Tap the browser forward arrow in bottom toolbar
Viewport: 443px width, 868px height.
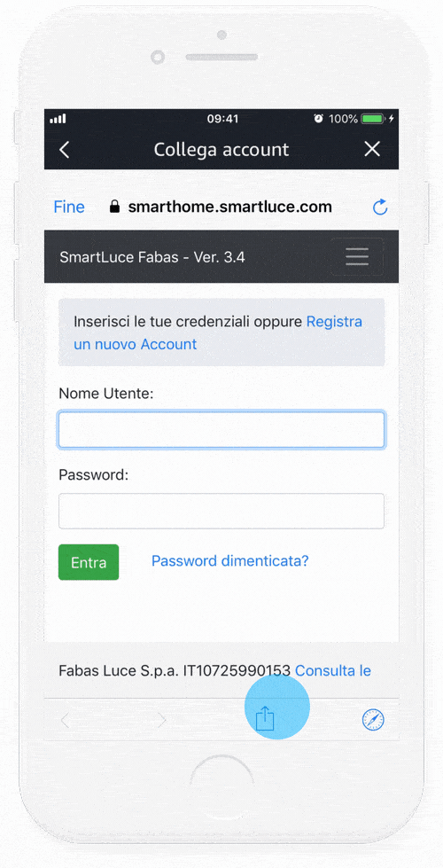coord(161,720)
